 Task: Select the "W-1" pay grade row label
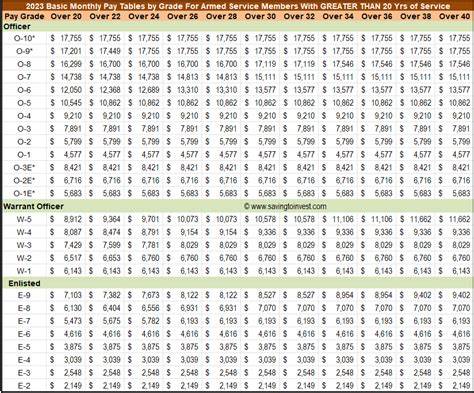tap(24, 271)
